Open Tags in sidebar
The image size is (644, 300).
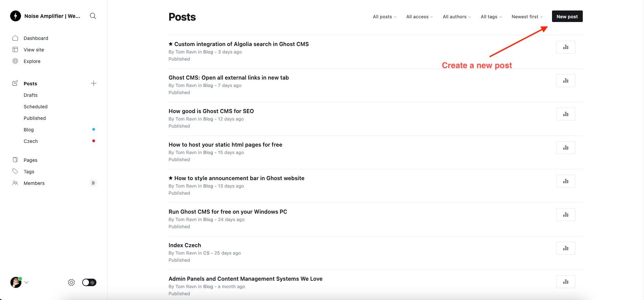pos(29,172)
